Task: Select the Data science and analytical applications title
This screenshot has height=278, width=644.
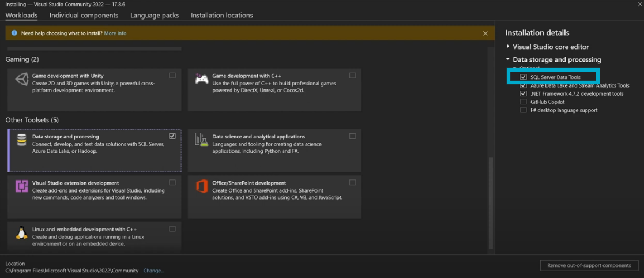Action: point(258,136)
